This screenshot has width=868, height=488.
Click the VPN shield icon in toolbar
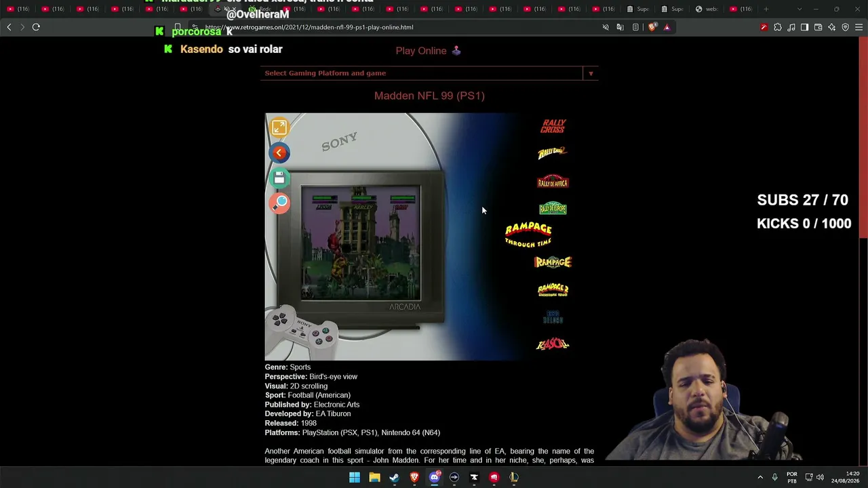coord(846,27)
